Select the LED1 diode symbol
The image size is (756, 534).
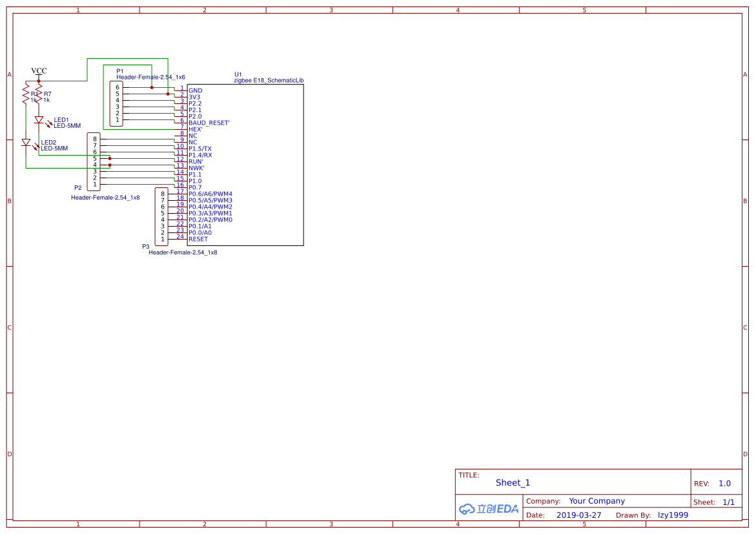pos(39,120)
